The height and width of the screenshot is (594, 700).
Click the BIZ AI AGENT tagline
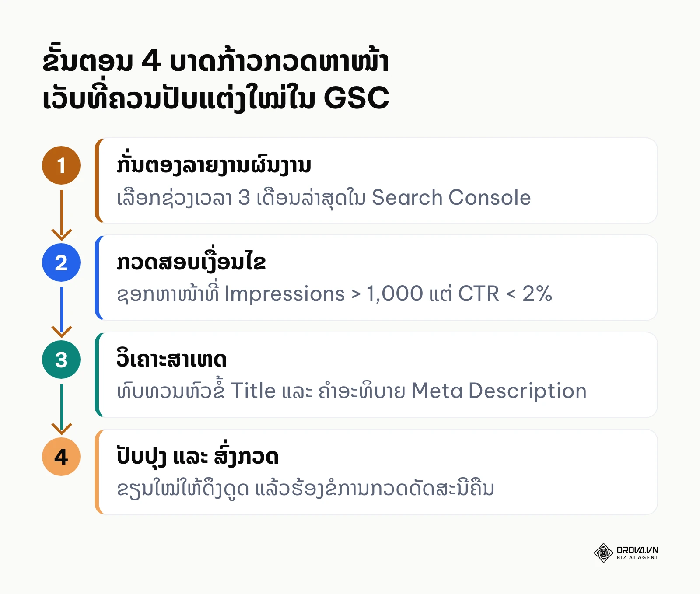click(637, 558)
